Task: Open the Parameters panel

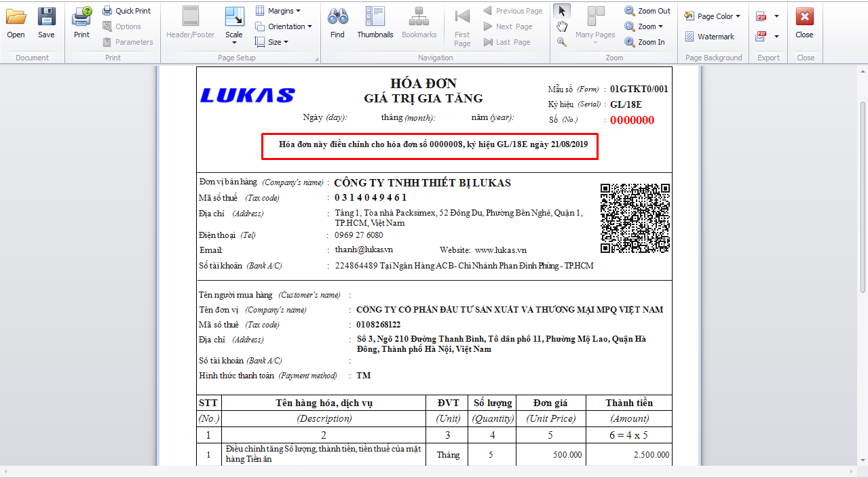Action: 128,42
